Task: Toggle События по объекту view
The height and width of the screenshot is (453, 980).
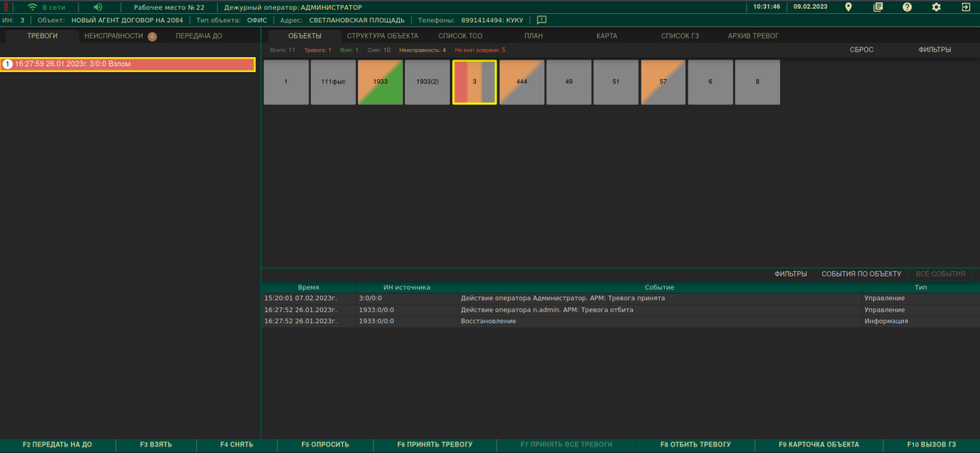Action: pos(861,273)
